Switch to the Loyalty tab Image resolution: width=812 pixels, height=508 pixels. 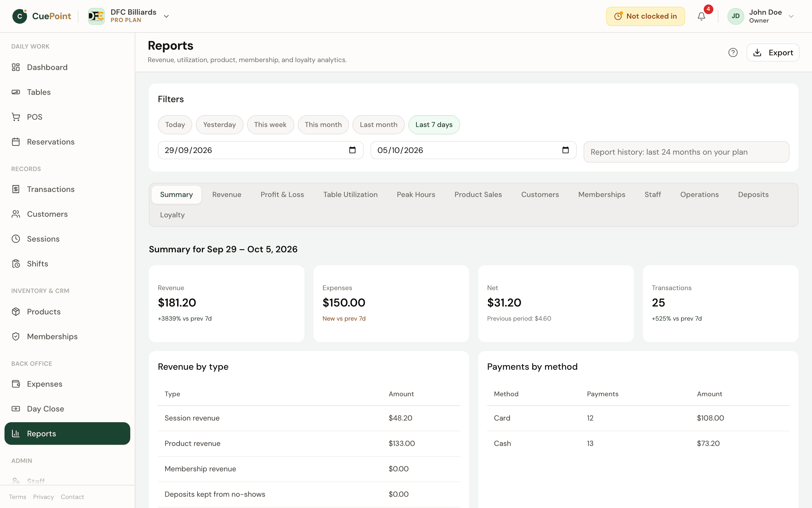point(172,215)
